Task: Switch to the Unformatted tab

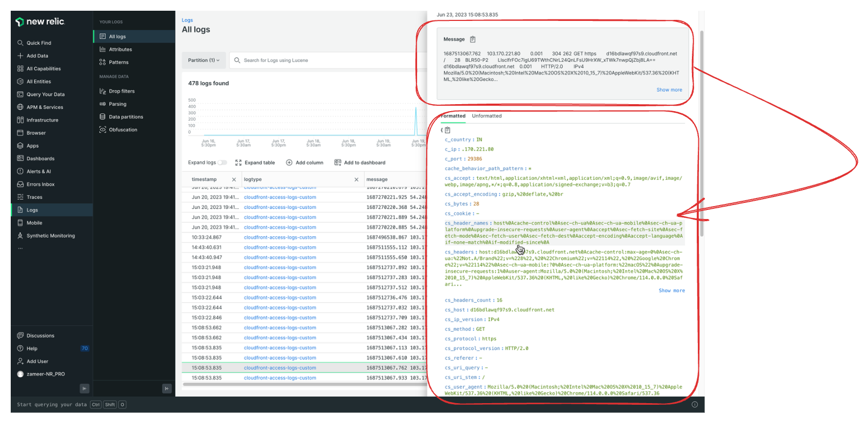Action: (486, 116)
